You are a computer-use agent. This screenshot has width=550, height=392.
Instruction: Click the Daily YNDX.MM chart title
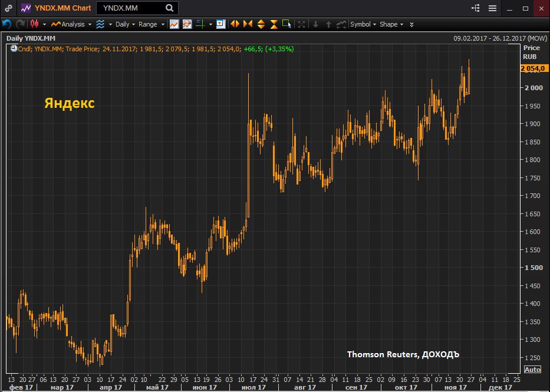click(x=31, y=38)
